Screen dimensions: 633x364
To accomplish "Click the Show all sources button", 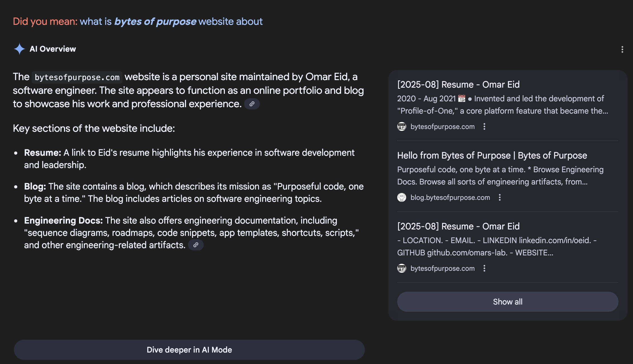I will [508, 302].
